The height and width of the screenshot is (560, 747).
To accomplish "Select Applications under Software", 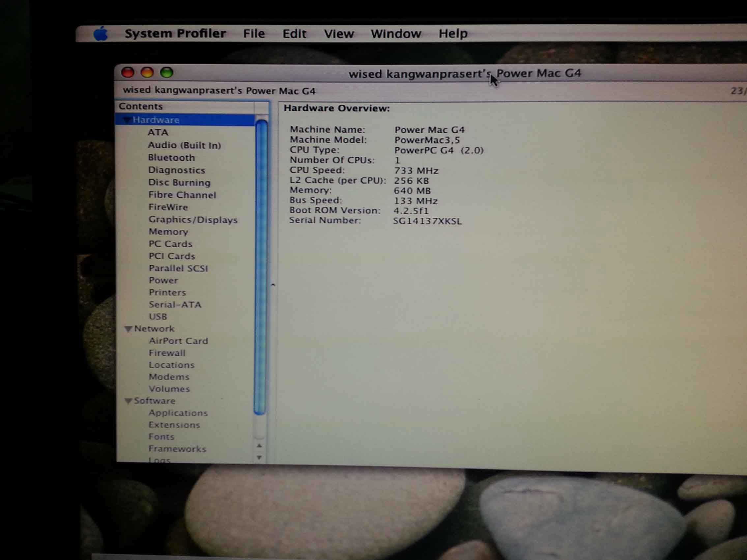I will pos(178,413).
